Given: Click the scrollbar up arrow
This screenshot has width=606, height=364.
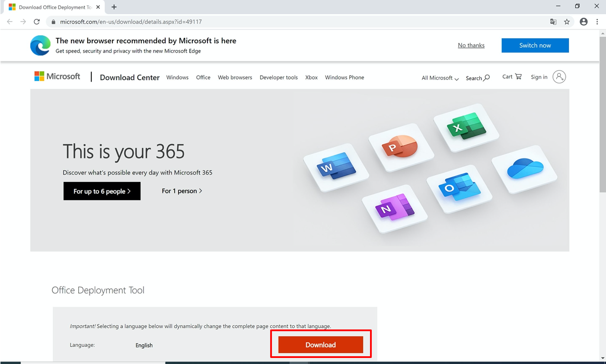Looking at the screenshot, I should point(603,33).
